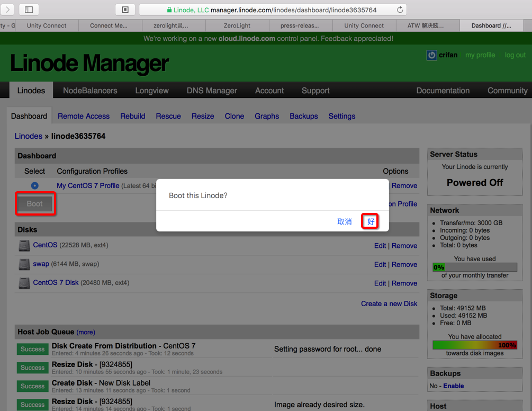
Task: Remove the CentOS 22528 MB disk
Action: coord(404,246)
